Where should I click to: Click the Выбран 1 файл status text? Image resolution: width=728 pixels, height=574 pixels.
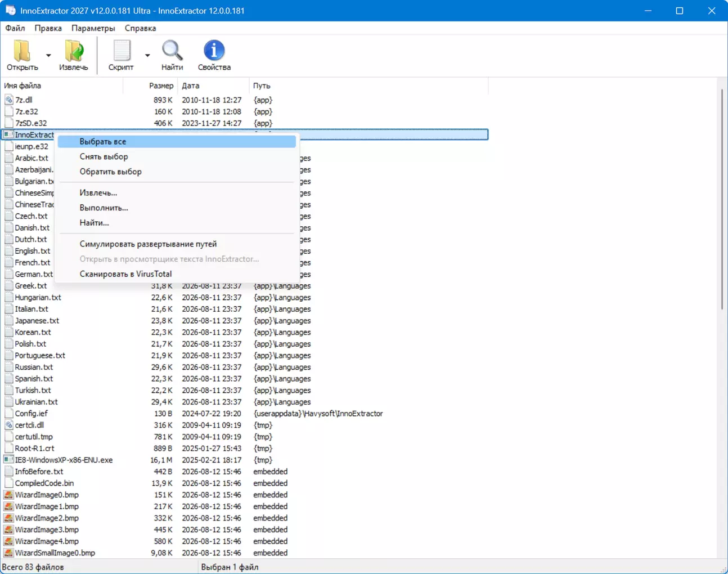(230, 567)
